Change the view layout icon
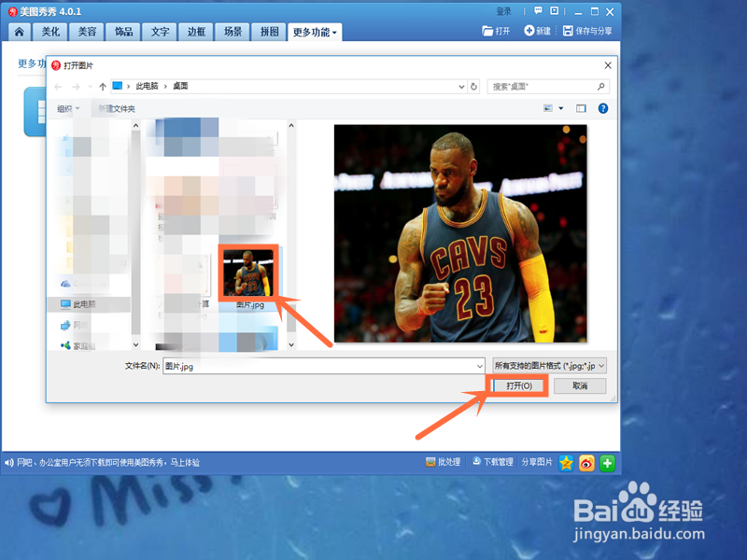The height and width of the screenshot is (560, 747). click(x=548, y=108)
